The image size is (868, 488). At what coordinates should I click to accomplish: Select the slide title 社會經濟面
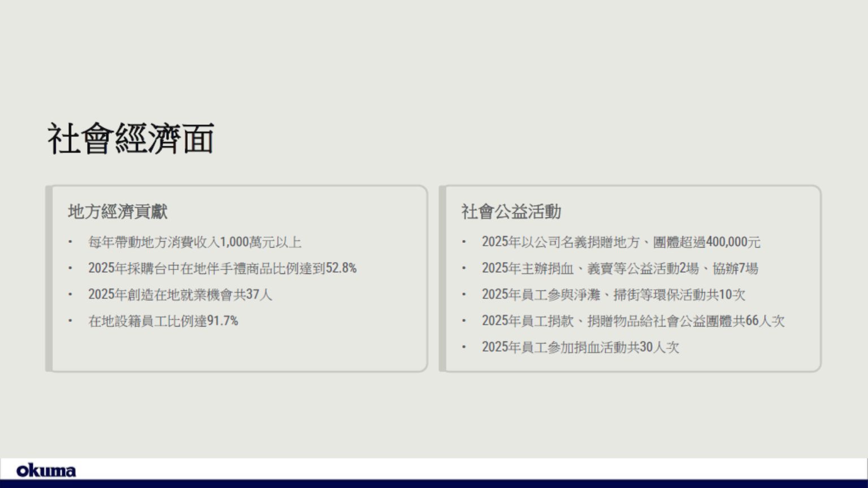[131, 139]
